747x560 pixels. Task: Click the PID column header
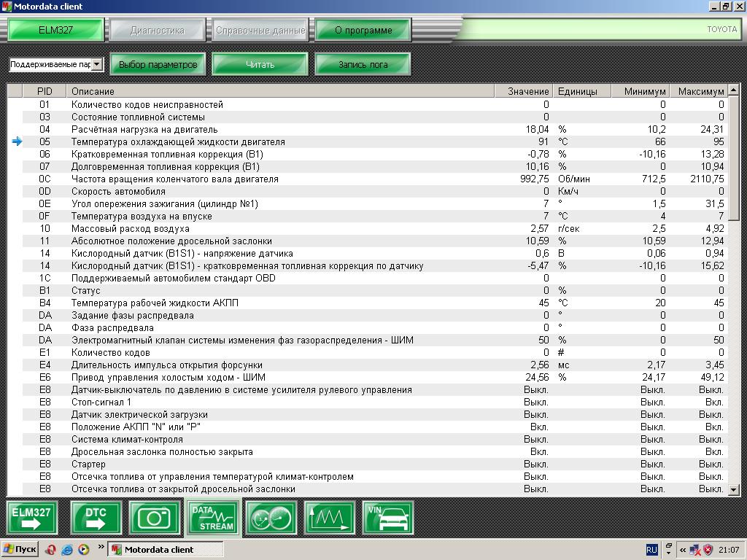point(44,91)
